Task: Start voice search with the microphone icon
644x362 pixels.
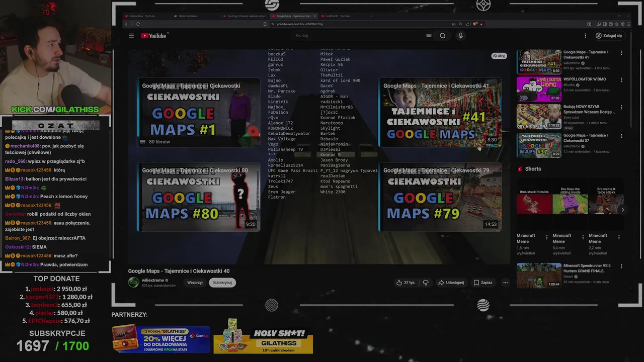Action: pos(460,36)
